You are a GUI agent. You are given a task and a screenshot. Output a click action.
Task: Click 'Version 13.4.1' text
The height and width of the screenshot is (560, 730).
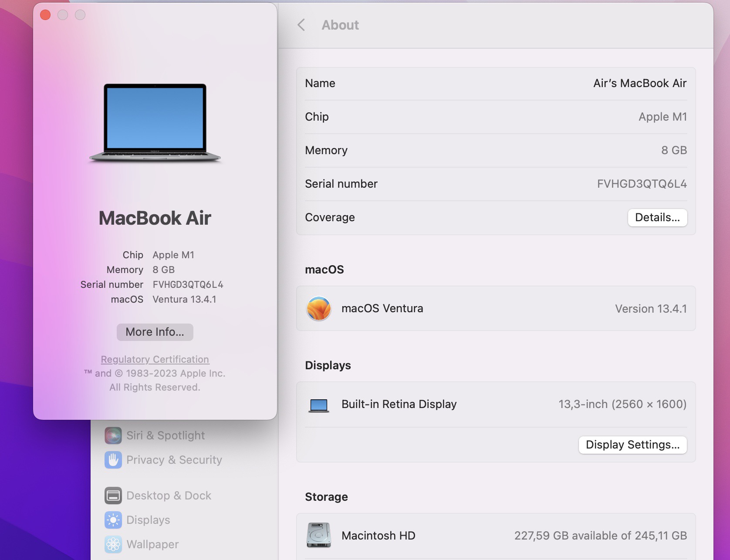[651, 309]
